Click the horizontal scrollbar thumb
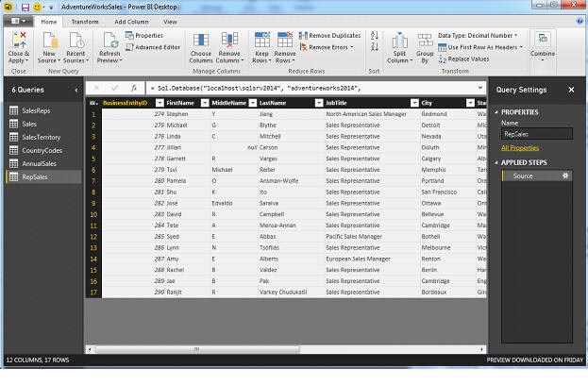Image resolution: width=588 pixels, height=385 pixels. pos(197,349)
